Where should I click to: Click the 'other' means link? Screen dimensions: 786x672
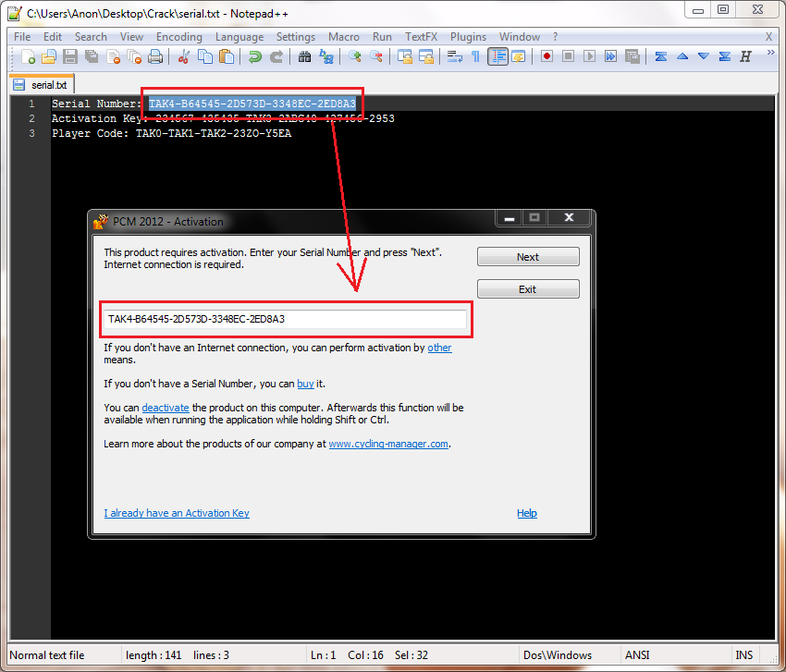[439, 348]
